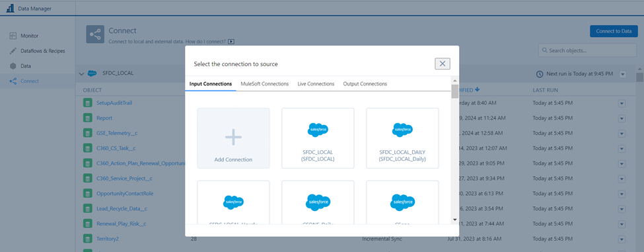The height and width of the screenshot is (252, 644).
Task: Click the LAST RUN column header
Action: (545, 90)
